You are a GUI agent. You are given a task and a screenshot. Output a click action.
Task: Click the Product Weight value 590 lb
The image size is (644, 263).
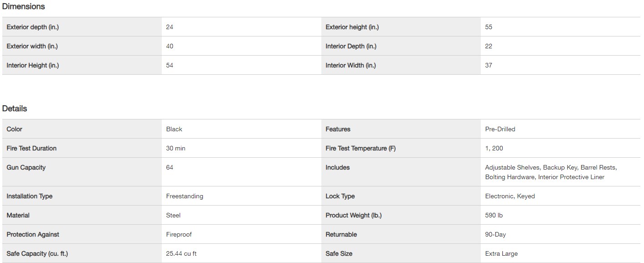pyautogui.click(x=494, y=215)
